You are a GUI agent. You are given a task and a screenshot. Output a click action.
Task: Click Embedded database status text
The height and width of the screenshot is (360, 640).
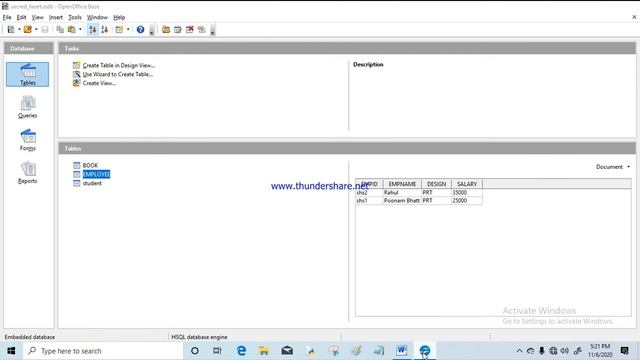(x=29, y=337)
